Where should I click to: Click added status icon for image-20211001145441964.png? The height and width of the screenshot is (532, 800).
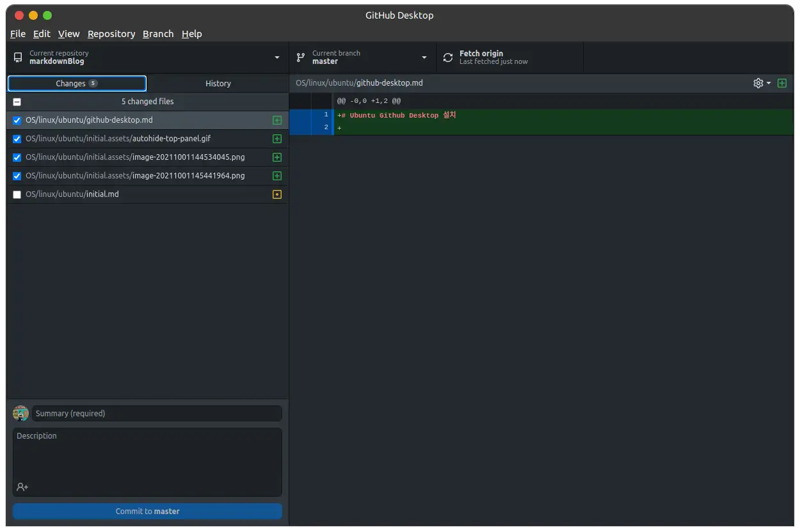pos(277,176)
